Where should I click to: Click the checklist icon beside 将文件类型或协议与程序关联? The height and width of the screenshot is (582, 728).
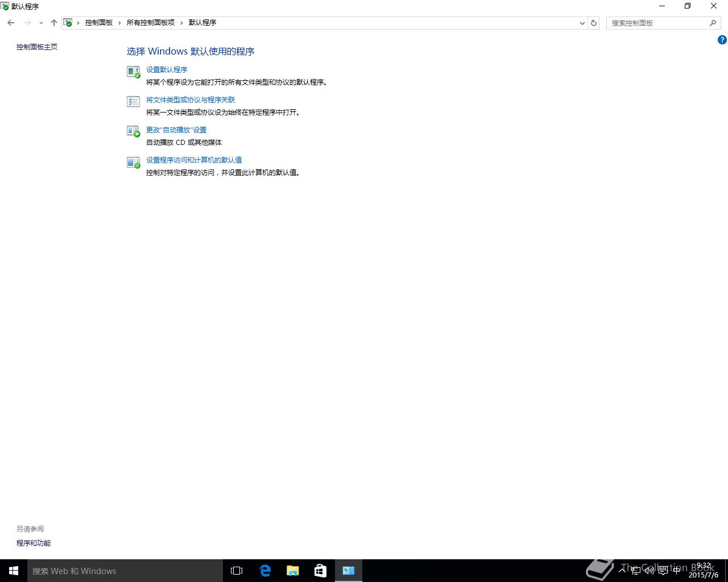pyautogui.click(x=133, y=102)
